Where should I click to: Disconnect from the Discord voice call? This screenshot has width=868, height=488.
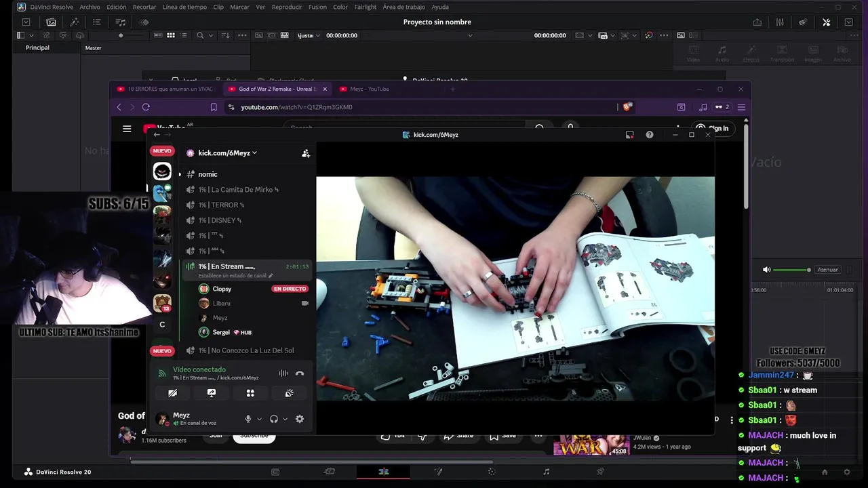tap(300, 373)
